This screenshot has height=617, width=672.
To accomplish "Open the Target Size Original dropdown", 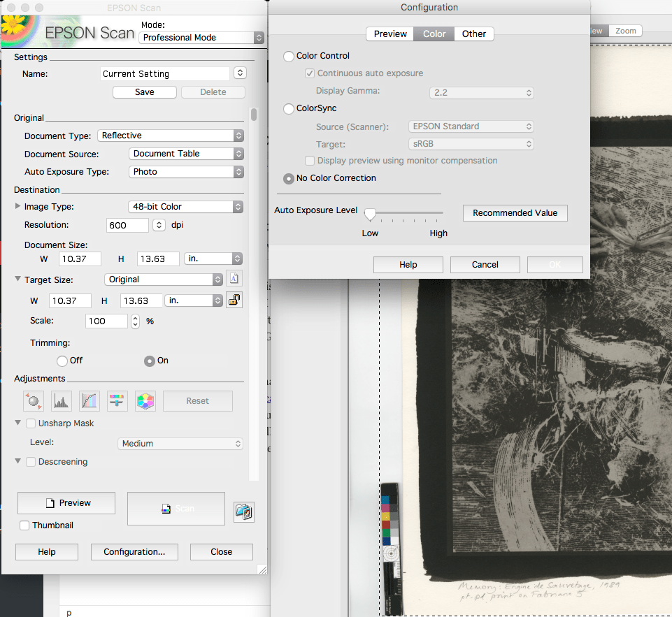I will point(164,280).
